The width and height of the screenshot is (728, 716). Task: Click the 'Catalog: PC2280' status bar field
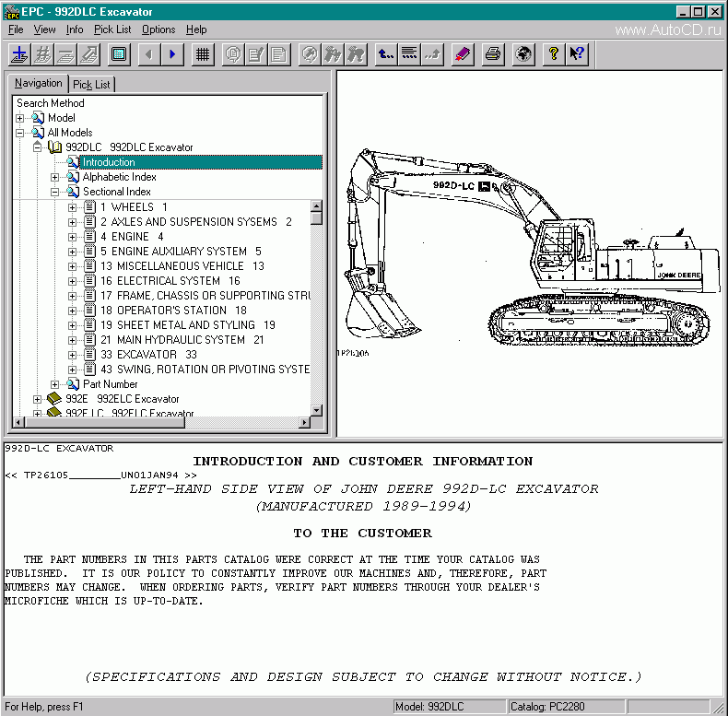point(566,707)
